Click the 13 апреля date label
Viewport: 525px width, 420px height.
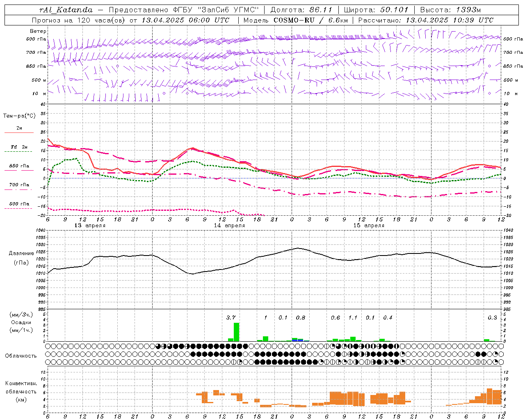(x=90, y=226)
